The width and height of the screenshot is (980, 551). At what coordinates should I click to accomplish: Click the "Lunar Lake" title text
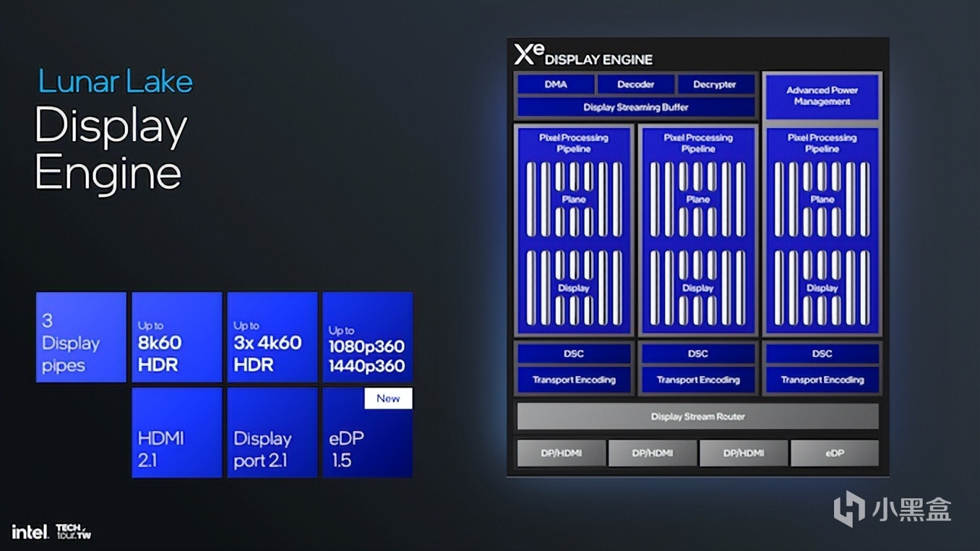click(116, 81)
